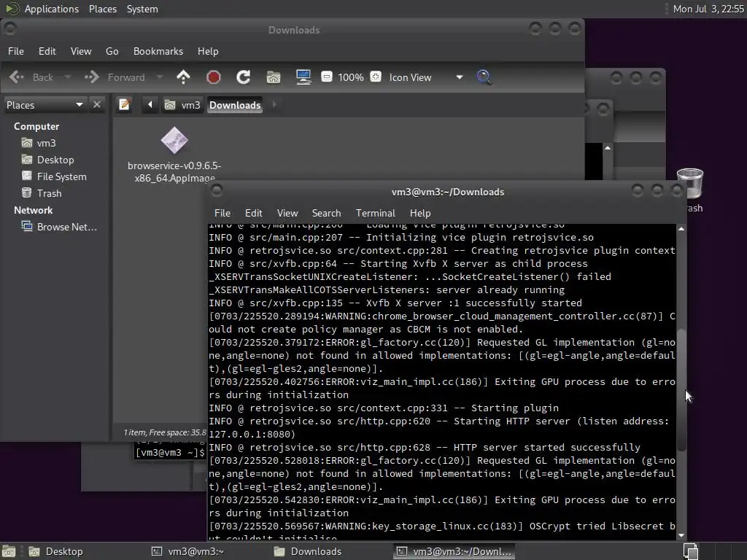The width and height of the screenshot is (747, 560).
Task: Open the Forward history dropdown arrow
Action: click(160, 77)
